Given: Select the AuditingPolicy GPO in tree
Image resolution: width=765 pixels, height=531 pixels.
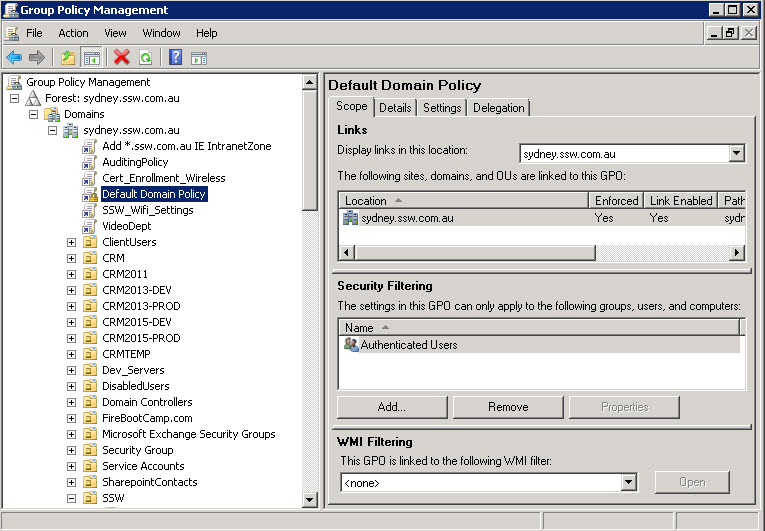Looking at the screenshot, I should [x=135, y=162].
